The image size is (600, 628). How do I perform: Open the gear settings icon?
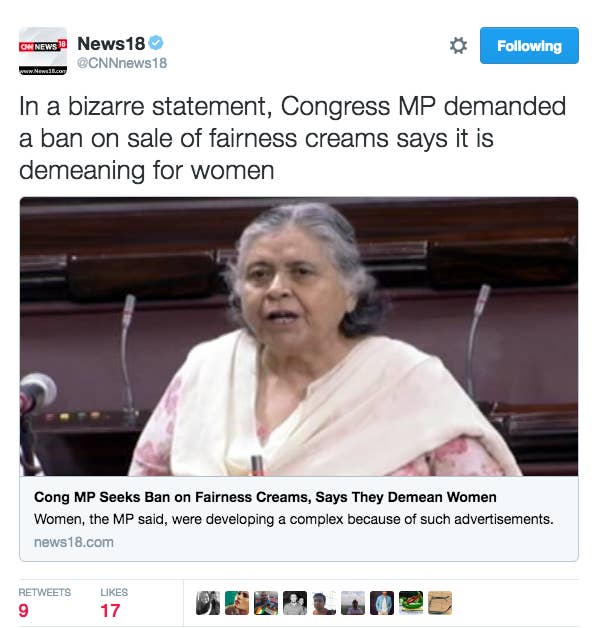tap(458, 45)
